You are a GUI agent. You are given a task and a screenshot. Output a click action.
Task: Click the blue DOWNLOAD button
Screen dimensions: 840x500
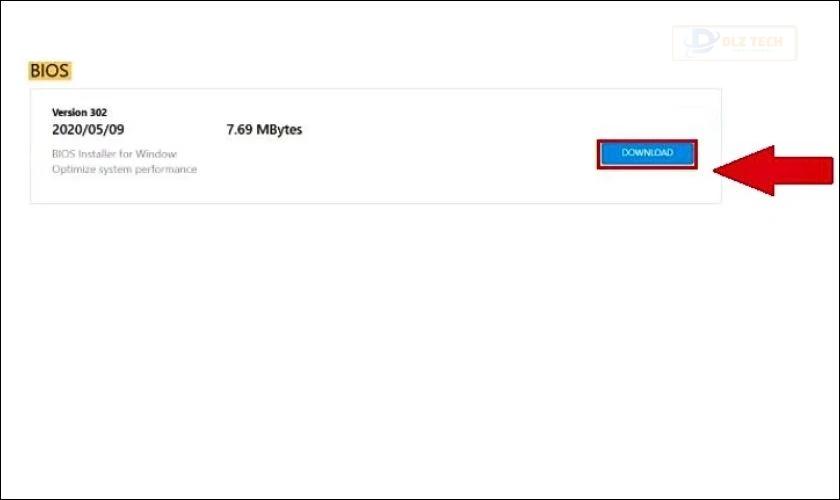[647, 154]
